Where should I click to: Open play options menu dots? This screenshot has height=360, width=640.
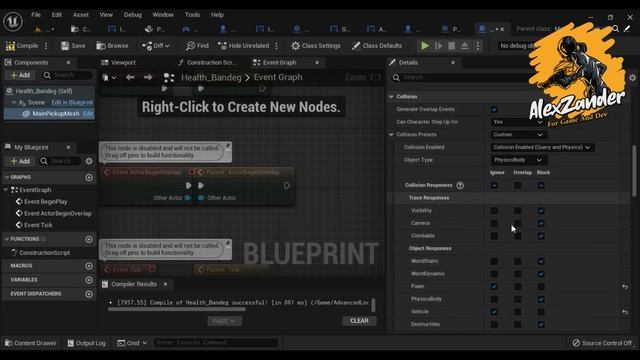(478, 46)
